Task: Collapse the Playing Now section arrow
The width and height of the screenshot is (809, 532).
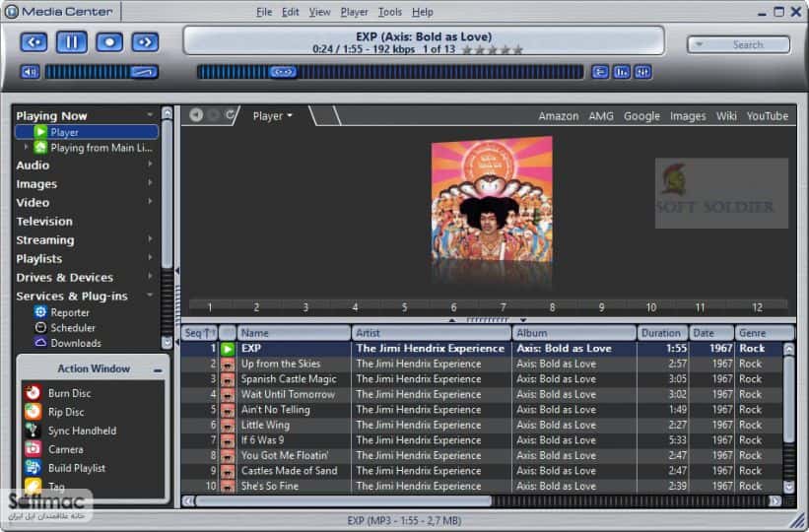Action: point(150,114)
